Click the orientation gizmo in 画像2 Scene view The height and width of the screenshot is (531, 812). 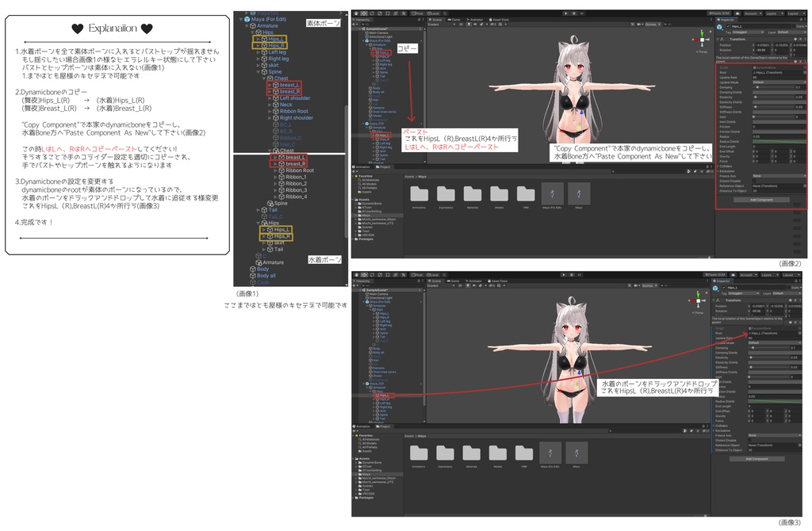click(x=703, y=40)
